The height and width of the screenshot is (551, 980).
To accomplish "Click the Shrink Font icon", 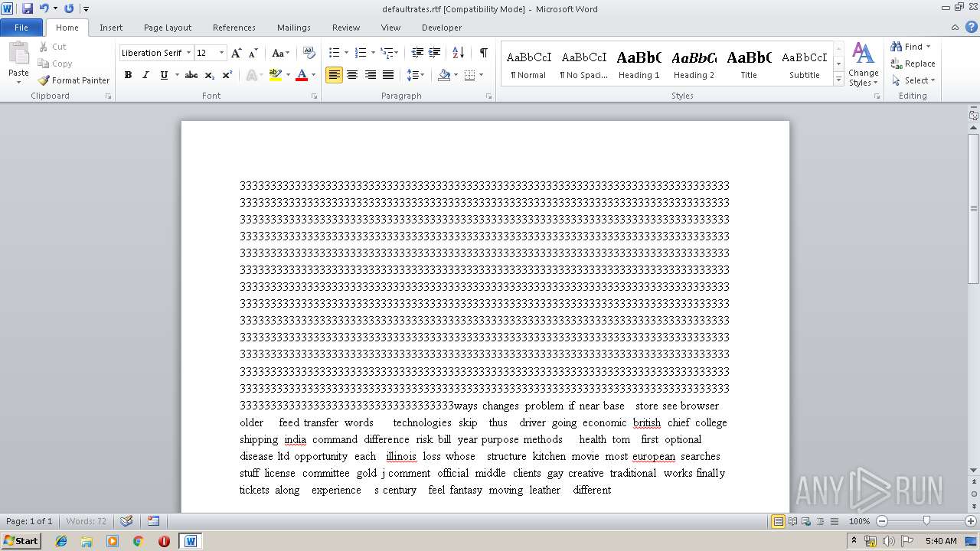I will click(253, 53).
